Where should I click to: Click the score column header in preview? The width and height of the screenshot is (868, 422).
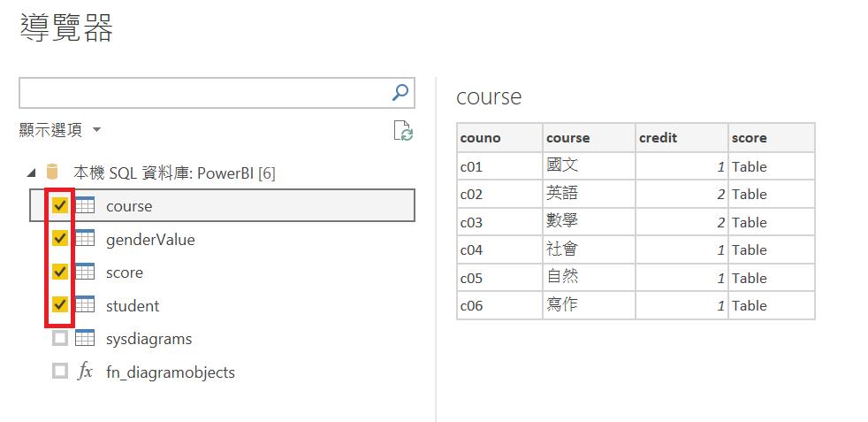click(772, 137)
